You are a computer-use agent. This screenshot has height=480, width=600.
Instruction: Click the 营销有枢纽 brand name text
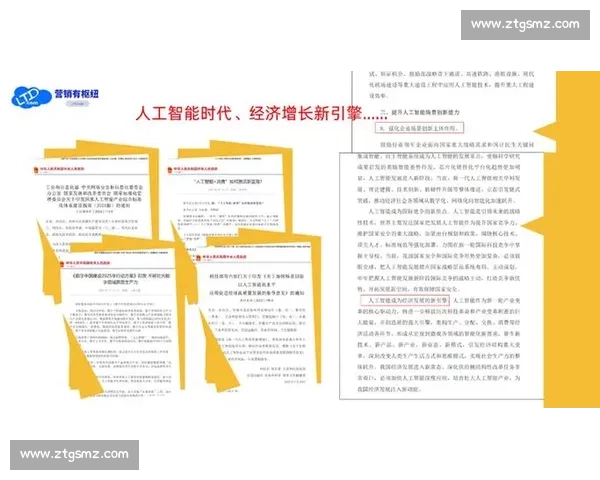click(77, 94)
